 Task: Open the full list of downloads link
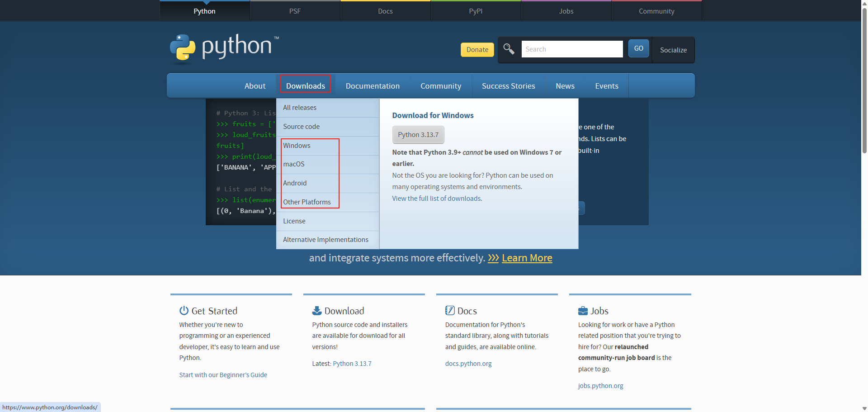pos(436,198)
